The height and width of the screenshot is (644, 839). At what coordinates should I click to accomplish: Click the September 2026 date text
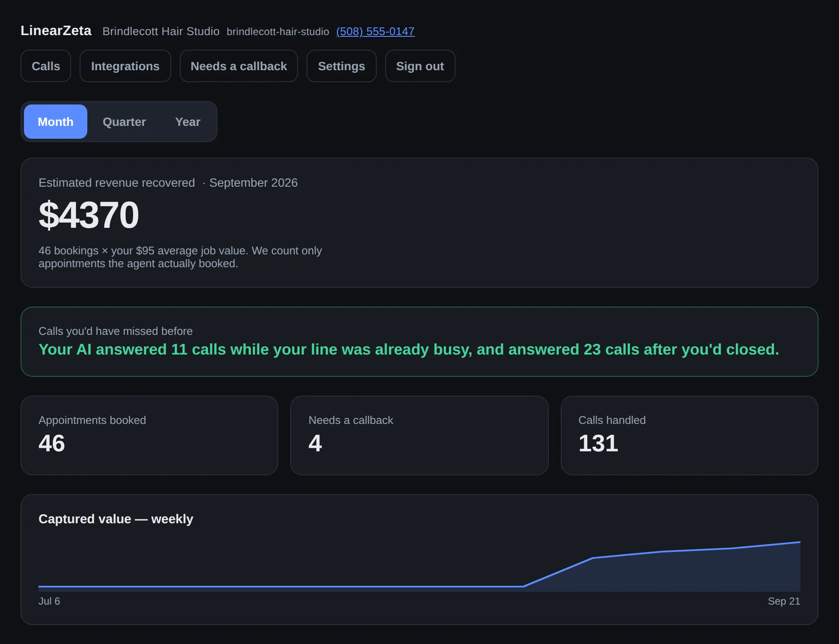[x=253, y=183]
